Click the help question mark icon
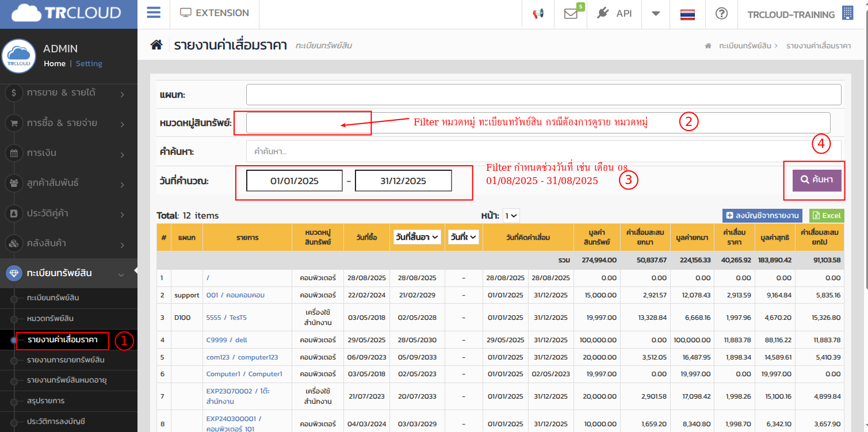 tap(721, 14)
